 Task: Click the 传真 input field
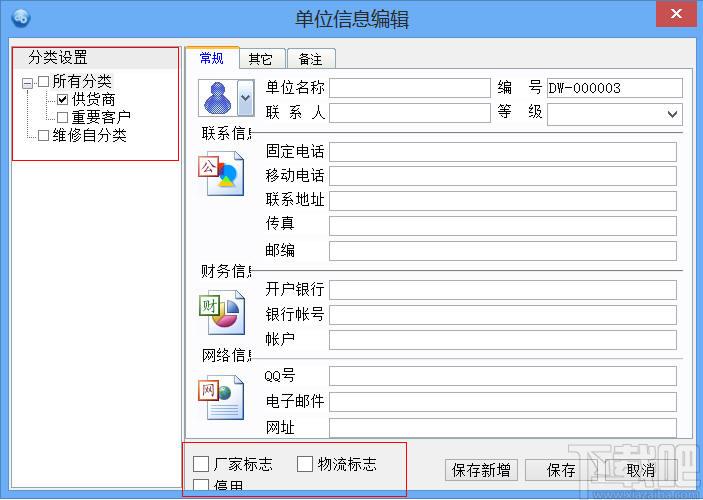503,226
